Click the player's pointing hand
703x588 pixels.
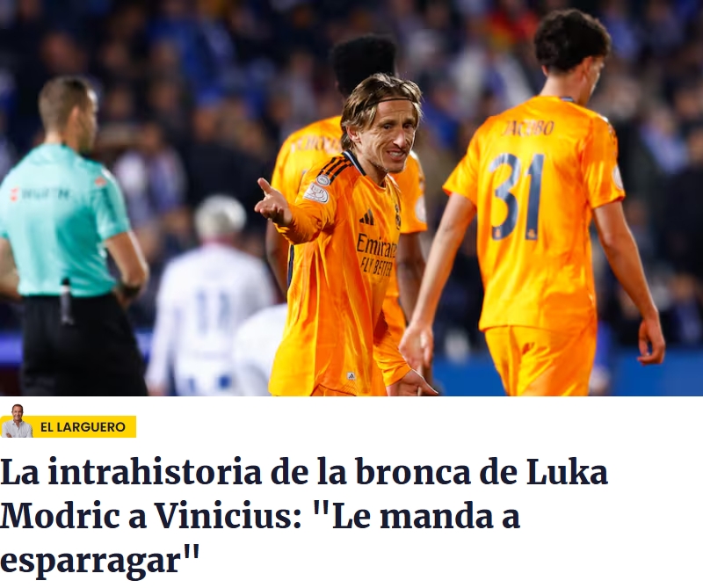pyautogui.click(x=273, y=203)
